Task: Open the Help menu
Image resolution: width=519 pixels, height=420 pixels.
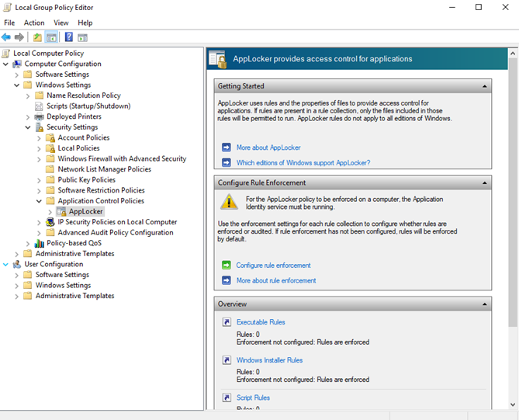Action: (85, 23)
